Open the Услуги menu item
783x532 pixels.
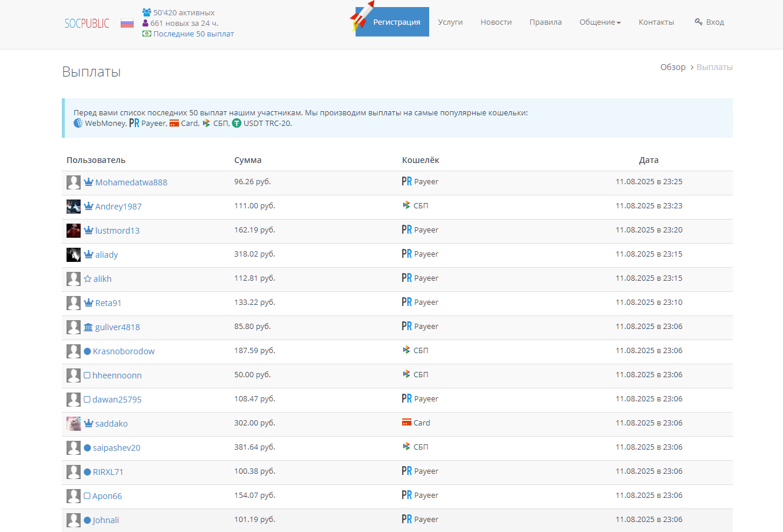pos(450,22)
